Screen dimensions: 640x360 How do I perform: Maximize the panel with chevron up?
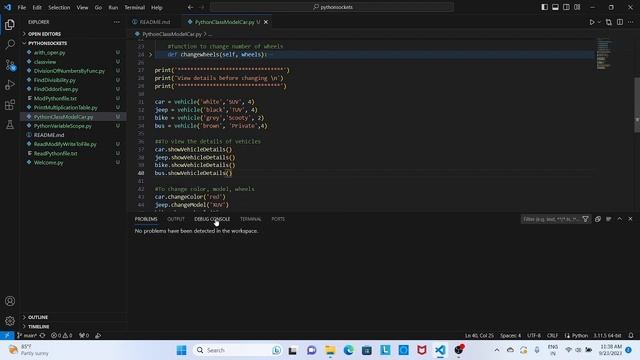pos(620,219)
